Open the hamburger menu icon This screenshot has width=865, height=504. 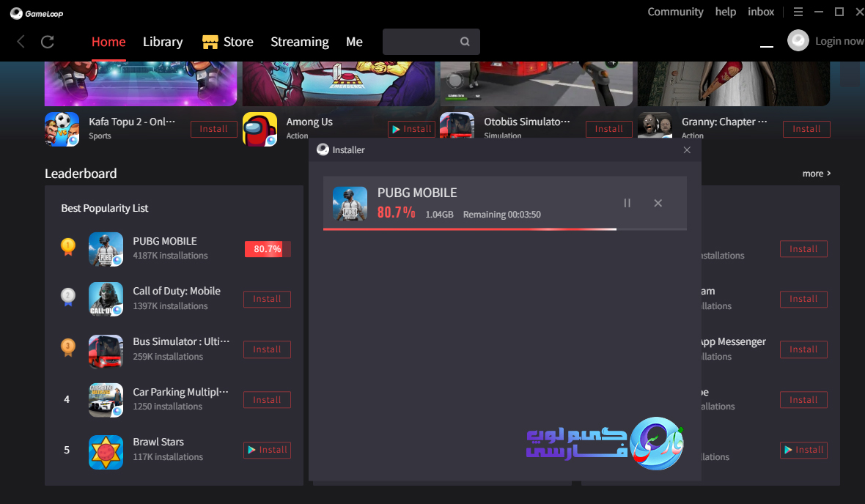pos(798,12)
